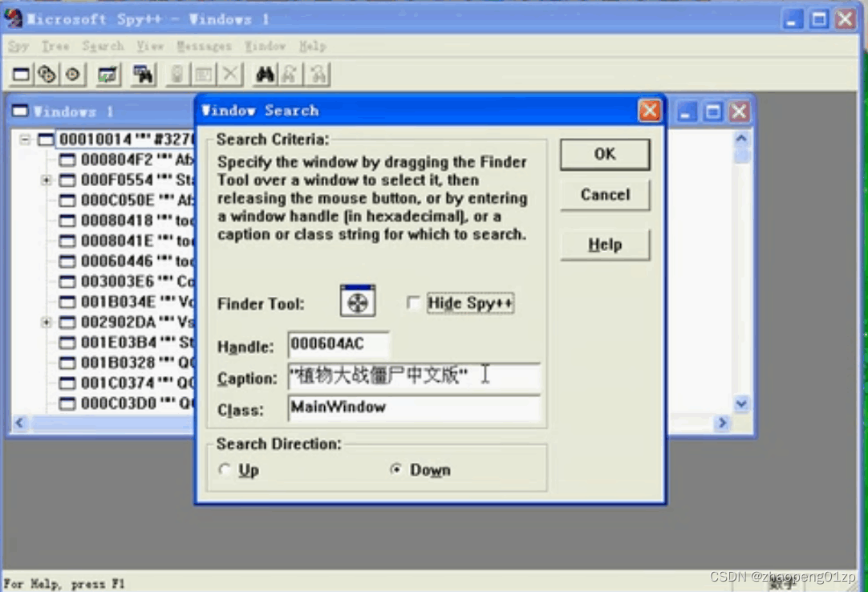Click the Caption input field
The width and height of the screenshot is (868, 592).
pyautogui.click(x=414, y=376)
